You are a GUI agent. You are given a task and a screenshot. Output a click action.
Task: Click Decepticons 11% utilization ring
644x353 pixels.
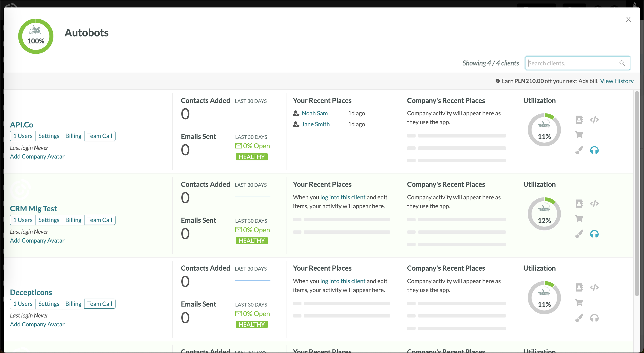point(544,298)
